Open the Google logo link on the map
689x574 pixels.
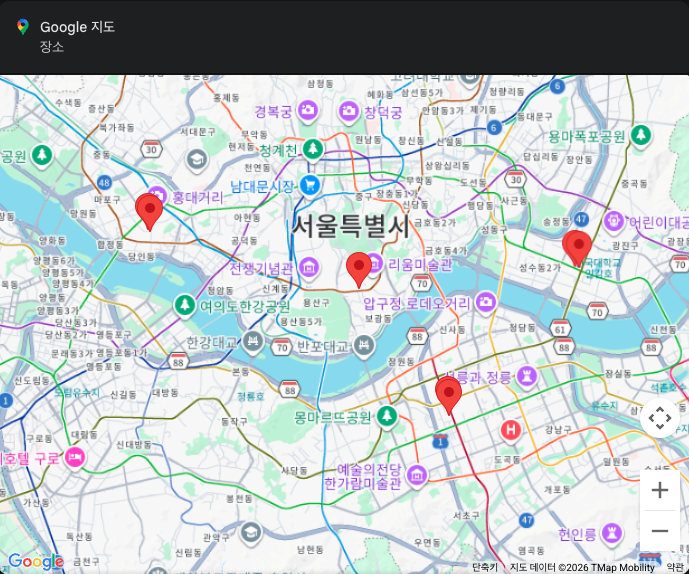click(36, 561)
